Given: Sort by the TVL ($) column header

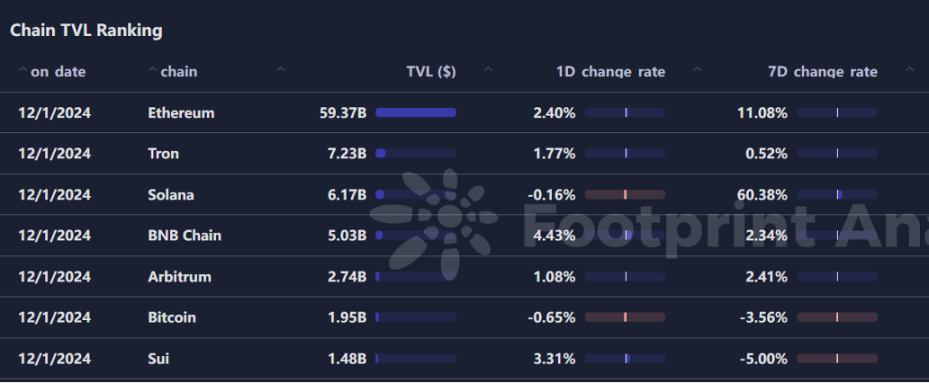Looking at the screenshot, I should pyautogui.click(x=431, y=72).
